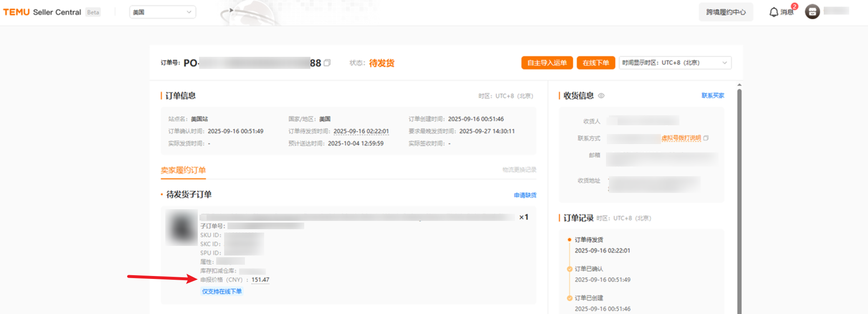868x314 pixels.
Task: Click the 自主导入运单 button
Action: point(547,63)
